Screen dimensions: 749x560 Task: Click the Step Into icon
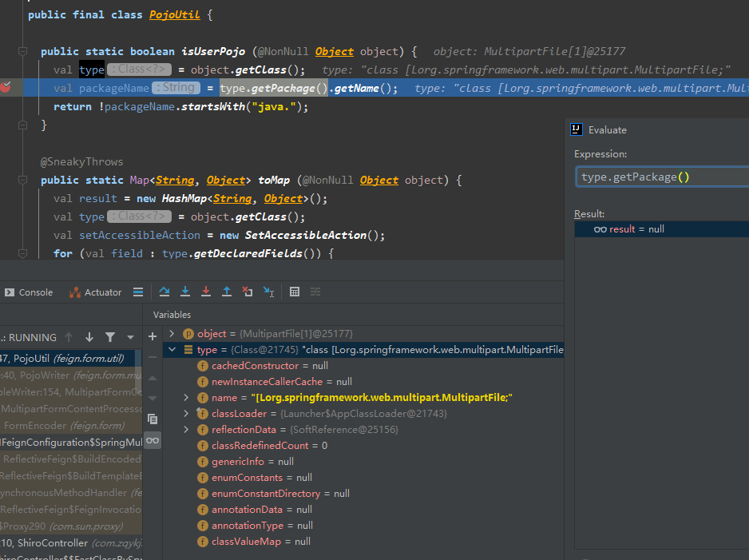click(x=185, y=292)
